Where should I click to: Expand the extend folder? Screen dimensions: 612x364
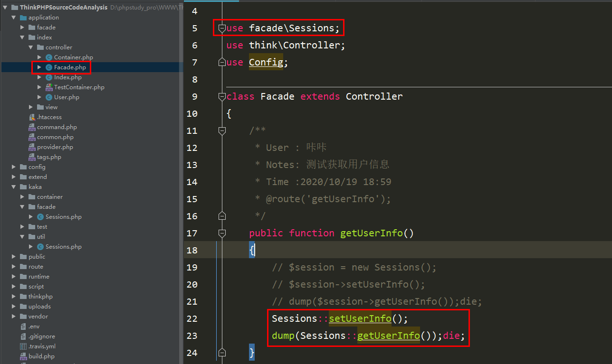pos(14,177)
